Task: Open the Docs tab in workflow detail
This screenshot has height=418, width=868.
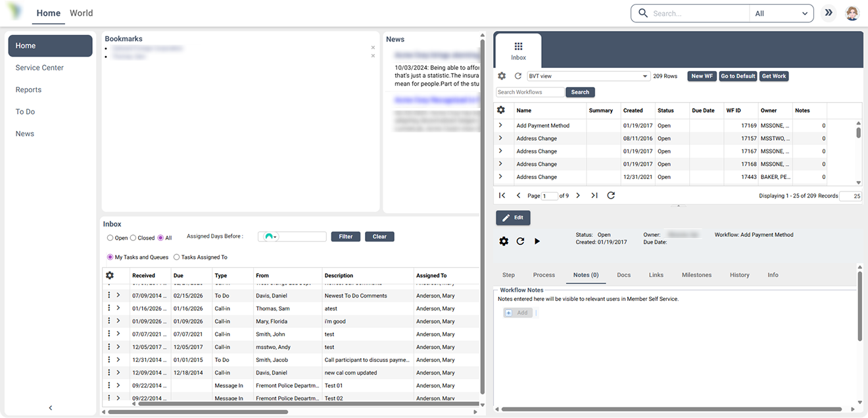Action: click(x=623, y=275)
